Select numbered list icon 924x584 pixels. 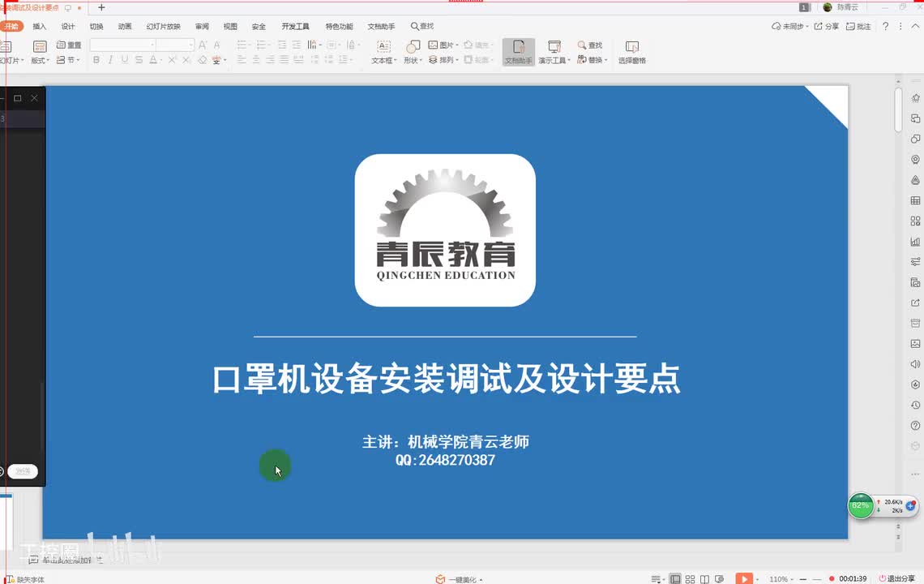point(263,45)
